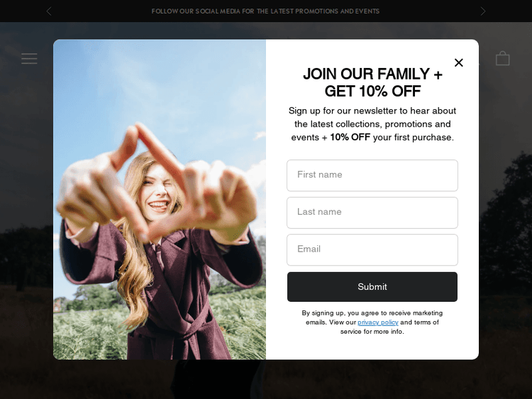The width and height of the screenshot is (532, 399).
Task: Click the "Last name" placeholder text
Action: [319, 212]
